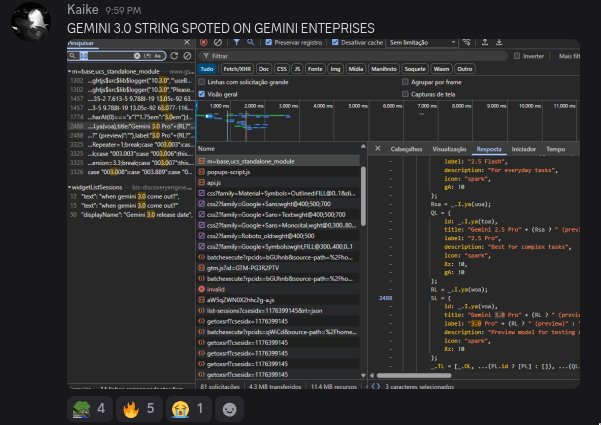Open the Mais filtros dropdown
601x425 pixels.
click(569, 56)
